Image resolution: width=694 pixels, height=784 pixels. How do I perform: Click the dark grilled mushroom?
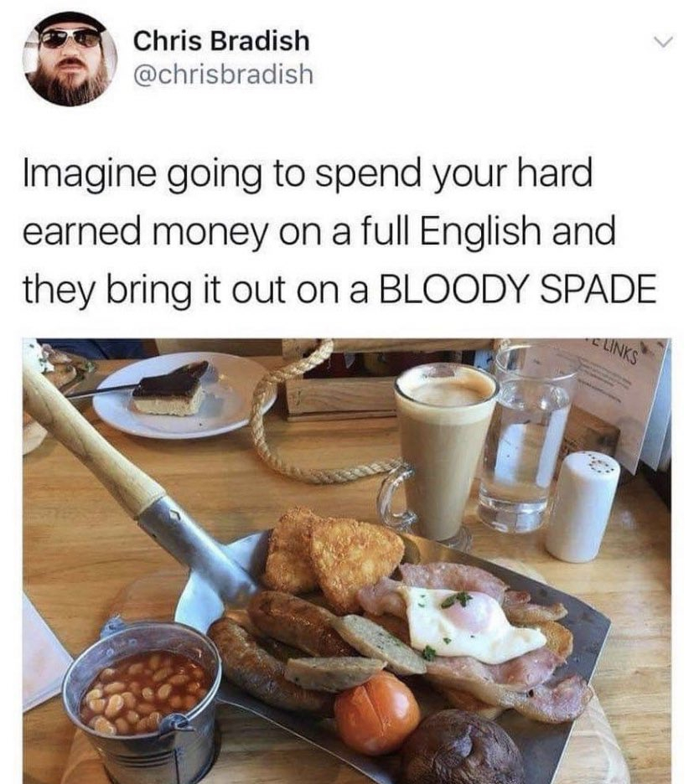coord(464,747)
